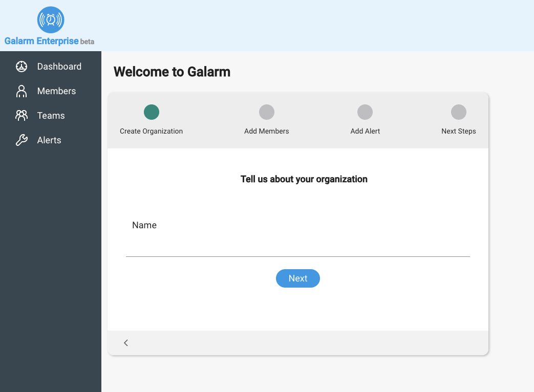The height and width of the screenshot is (392, 534).
Task: Click the Members person icon in sidebar
Action: point(22,91)
